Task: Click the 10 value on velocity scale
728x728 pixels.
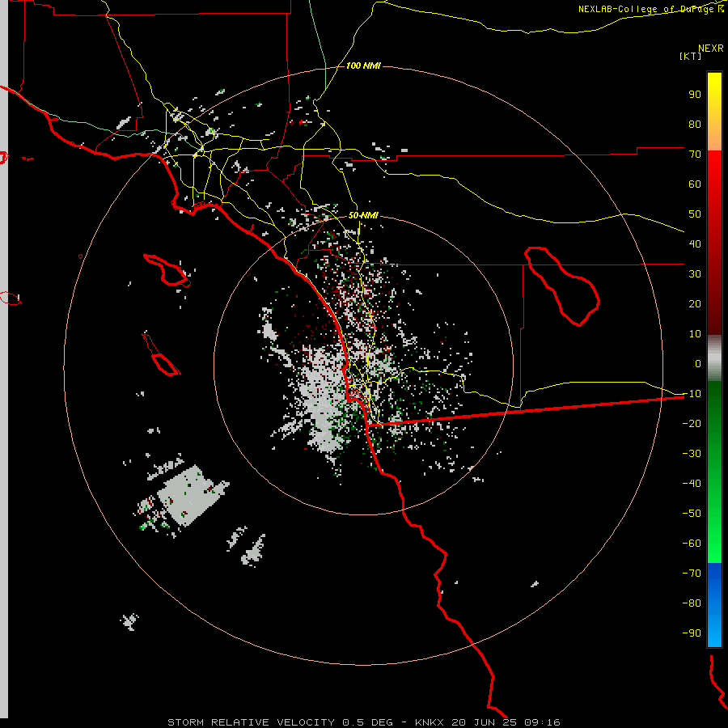Action: tap(695, 334)
